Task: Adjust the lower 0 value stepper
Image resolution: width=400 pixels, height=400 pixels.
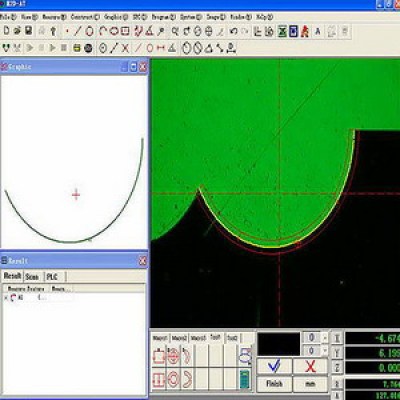Action: click(x=325, y=351)
